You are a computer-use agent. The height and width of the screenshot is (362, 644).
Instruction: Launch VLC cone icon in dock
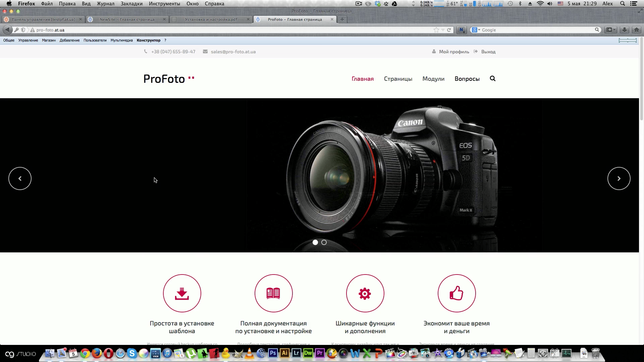(x=250, y=353)
